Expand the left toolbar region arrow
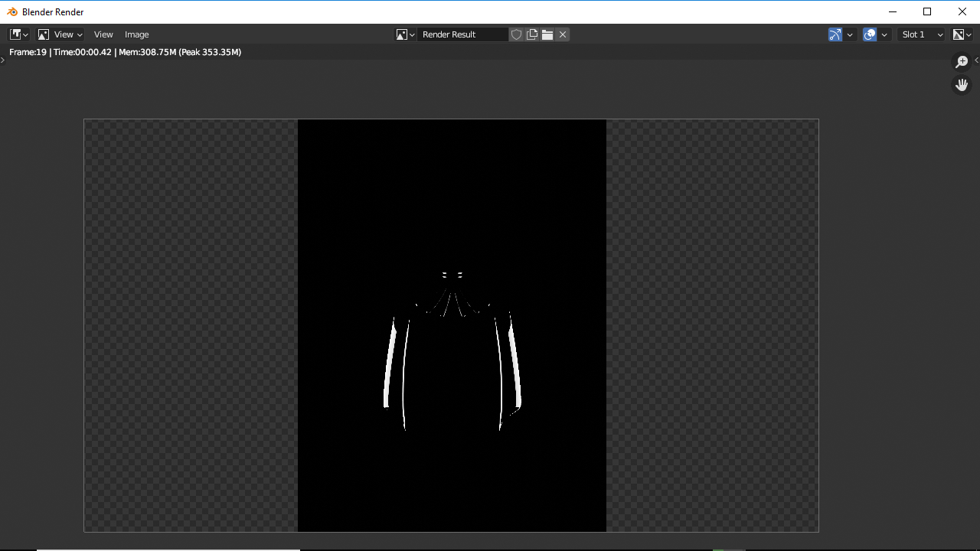The height and width of the screenshot is (551, 980). pos(2,60)
